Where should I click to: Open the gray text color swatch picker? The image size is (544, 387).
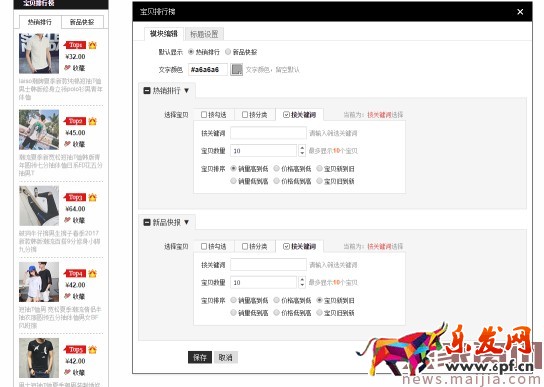[x=237, y=69]
